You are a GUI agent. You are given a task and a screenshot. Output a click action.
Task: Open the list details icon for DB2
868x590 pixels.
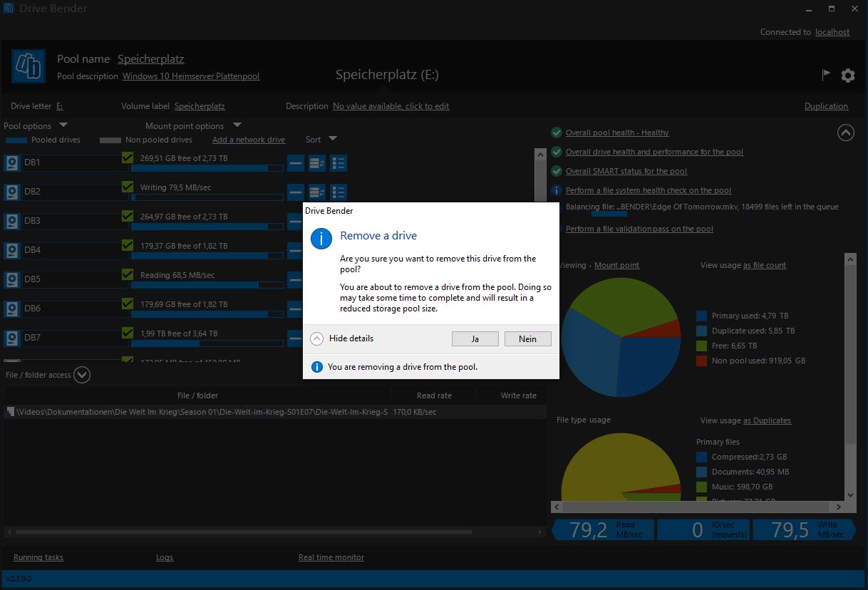339,192
